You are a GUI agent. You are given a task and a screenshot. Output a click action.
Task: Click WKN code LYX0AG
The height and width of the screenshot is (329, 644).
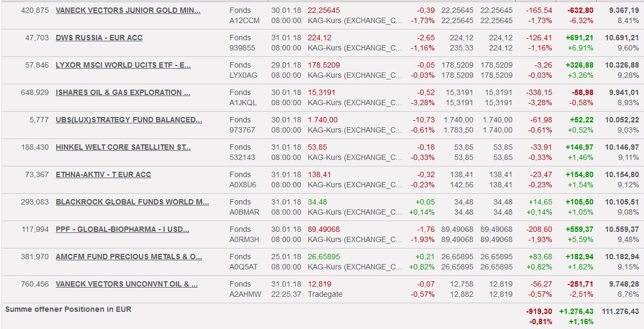pos(243,75)
